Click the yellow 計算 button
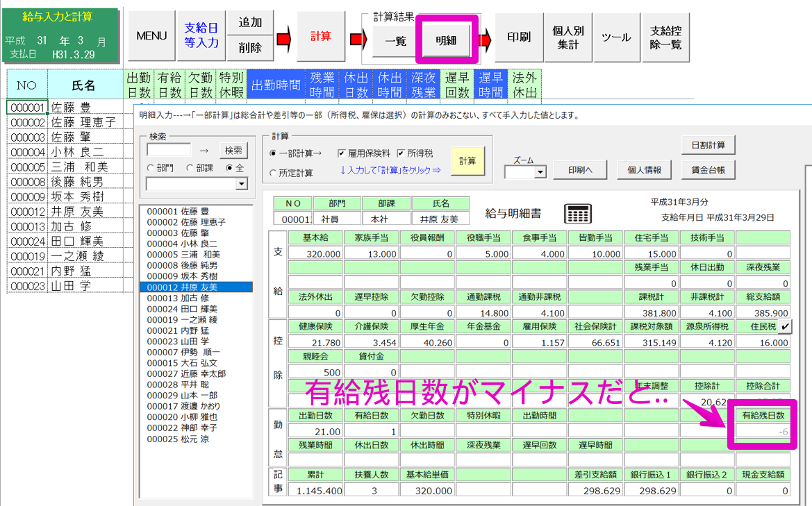This screenshot has height=506, width=812. (467, 160)
